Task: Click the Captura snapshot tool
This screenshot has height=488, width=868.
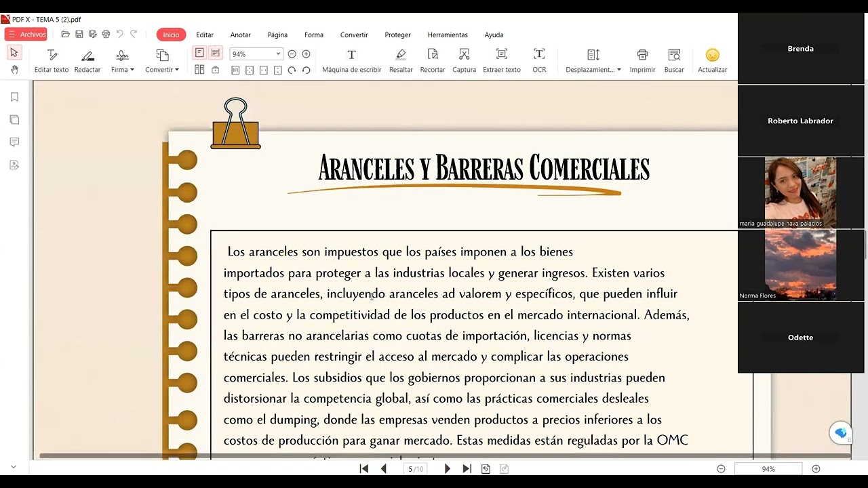Action: tap(464, 60)
